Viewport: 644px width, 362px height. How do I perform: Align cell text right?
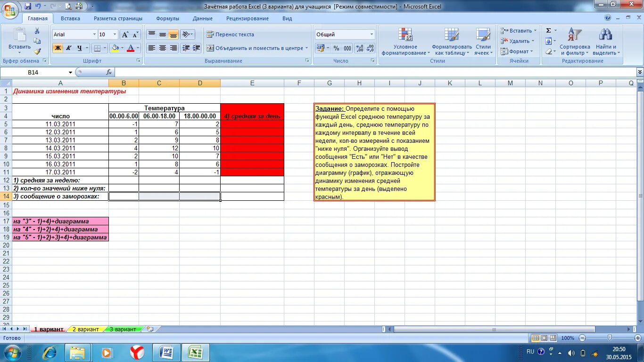click(173, 48)
